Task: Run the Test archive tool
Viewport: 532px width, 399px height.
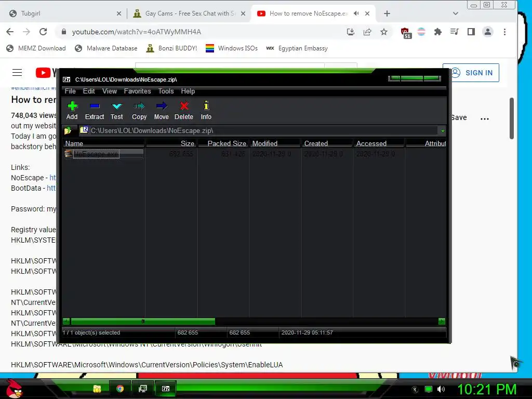Action: (x=117, y=111)
